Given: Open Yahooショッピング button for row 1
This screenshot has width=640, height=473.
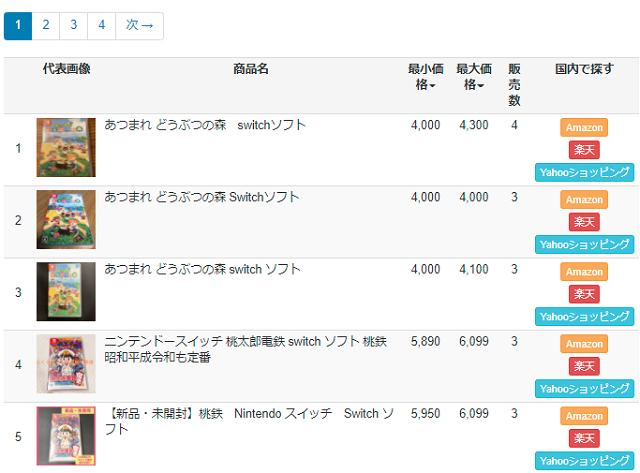Looking at the screenshot, I should [x=584, y=172].
